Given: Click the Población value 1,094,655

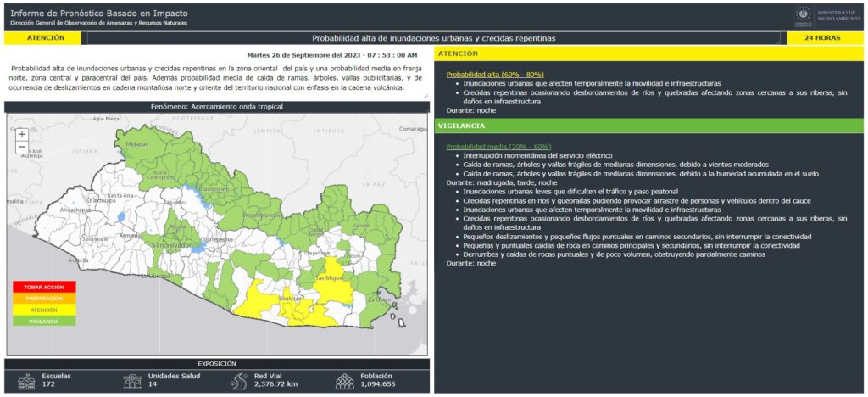Looking at the screenshot, I should [x=378, y=383].
